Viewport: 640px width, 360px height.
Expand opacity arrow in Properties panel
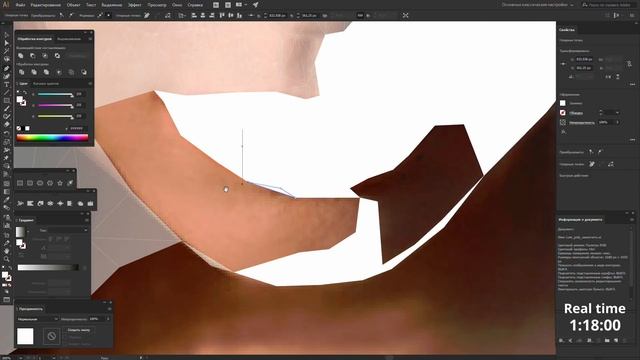[617, 122]
